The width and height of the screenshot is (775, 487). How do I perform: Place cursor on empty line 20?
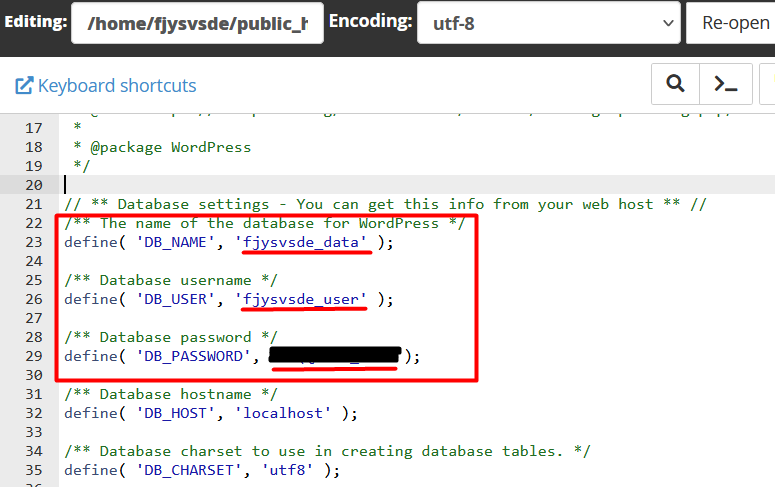point(300,185)
